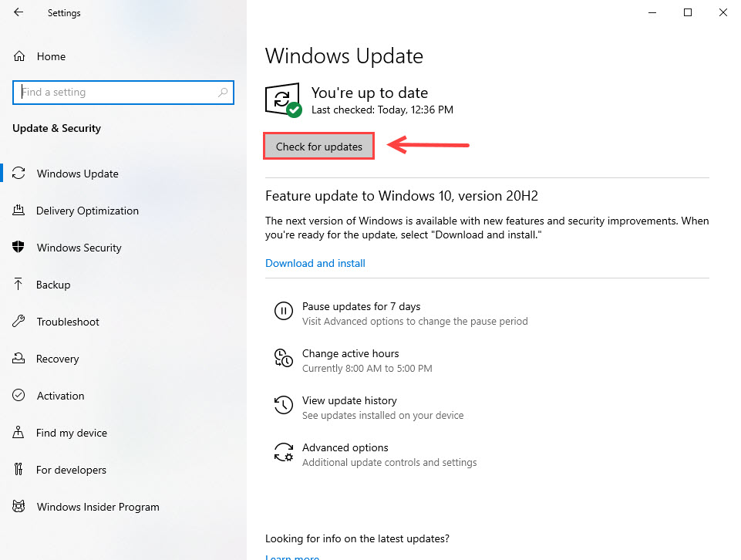This screenshot has width=741, height=560.
Task: Open the Activation settings page
Action: point(60,396)
